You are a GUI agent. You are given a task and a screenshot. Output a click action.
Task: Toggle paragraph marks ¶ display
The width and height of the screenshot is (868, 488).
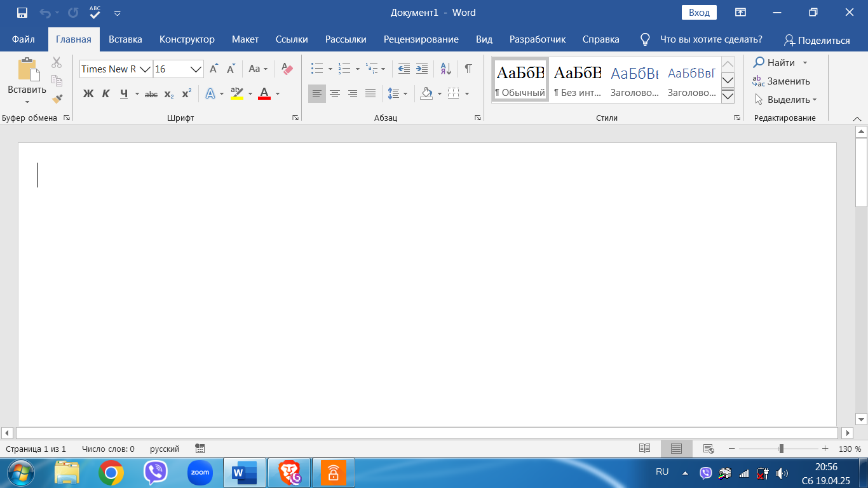468,69
